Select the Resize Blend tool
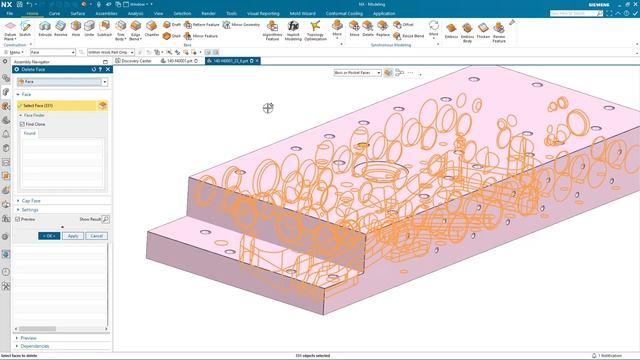This screenshot has width=640, height=360. 409,36
